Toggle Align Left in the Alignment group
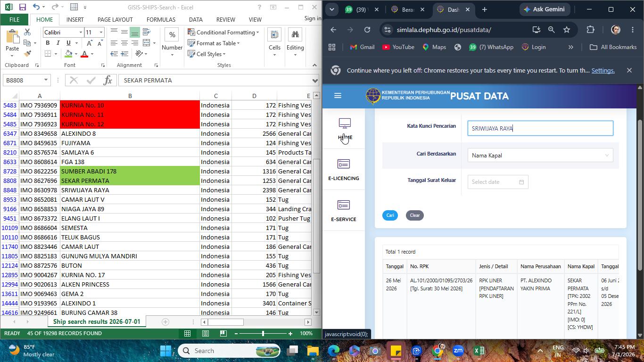644x362 pixels. point(114,43)
